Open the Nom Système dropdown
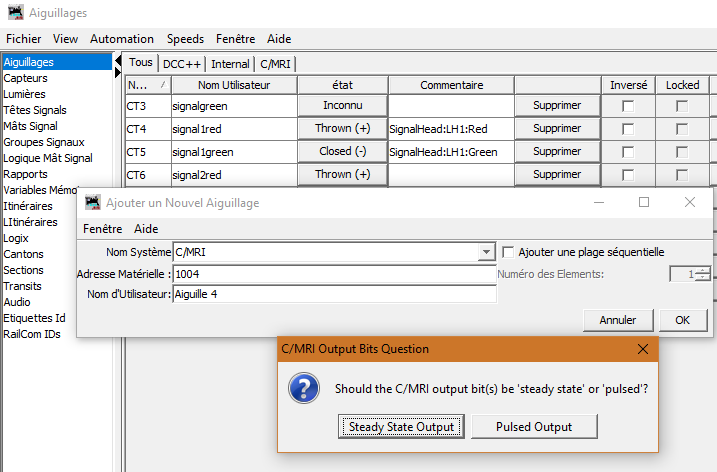Image resolution: width=717 pixels, height=472 pixels. [x=486, y=252]
